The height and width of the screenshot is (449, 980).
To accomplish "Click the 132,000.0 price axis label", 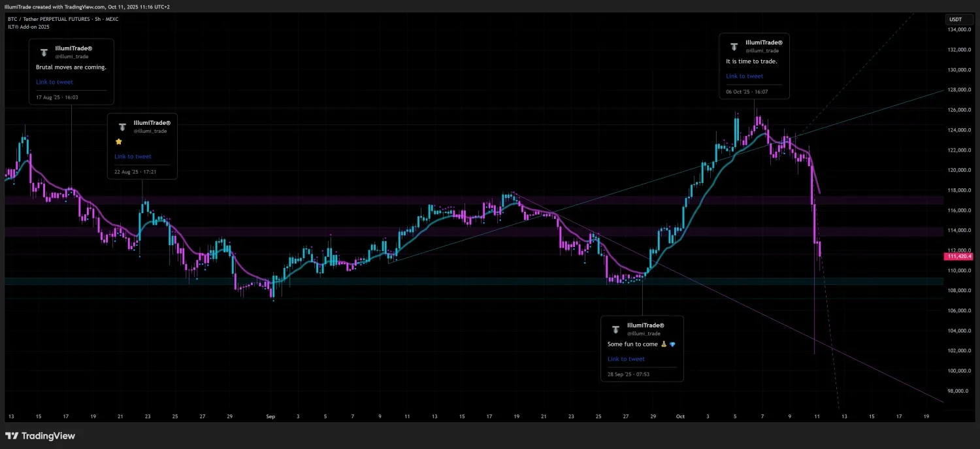I will (958, 50).
